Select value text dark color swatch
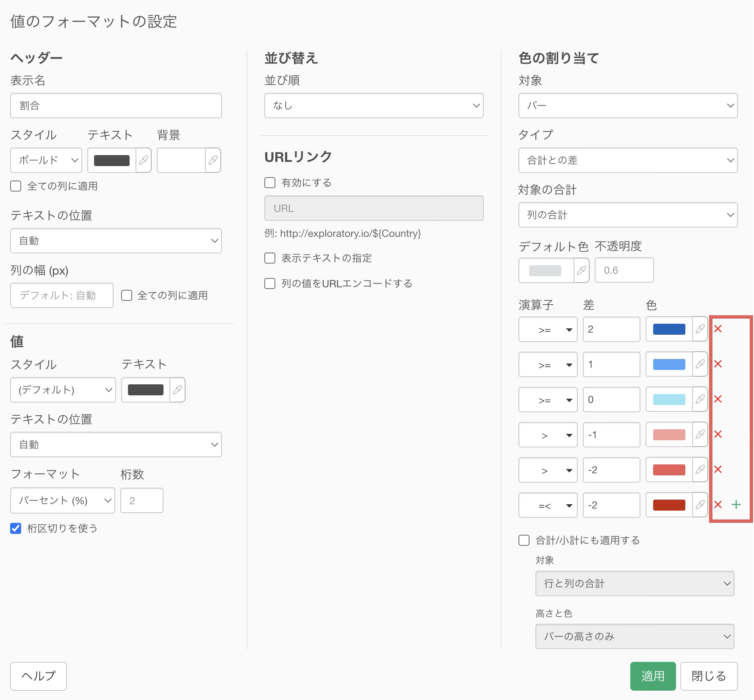 click(x=146, y=390)
